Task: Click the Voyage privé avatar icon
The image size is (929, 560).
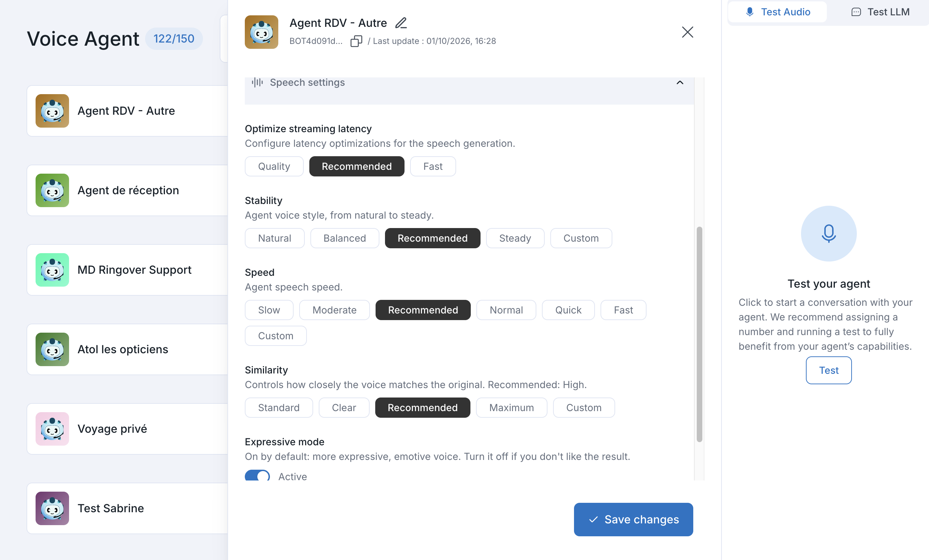Action: click(x=52, y=429)
